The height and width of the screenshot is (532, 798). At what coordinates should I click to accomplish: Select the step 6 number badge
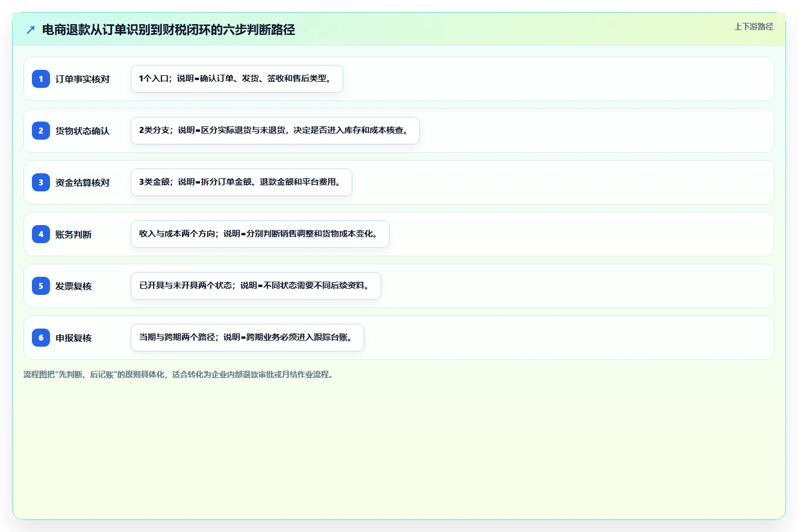click(41, 338)
